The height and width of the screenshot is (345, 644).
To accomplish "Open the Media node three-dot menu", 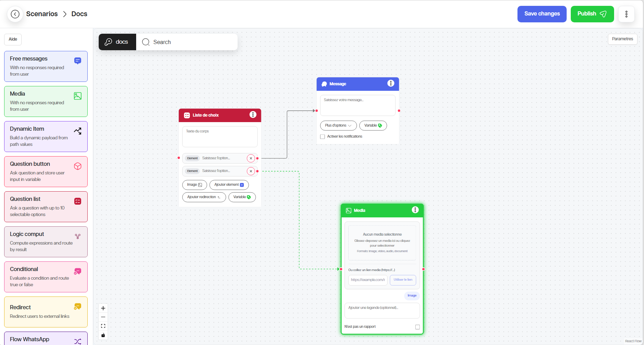I will coord(415,210).
